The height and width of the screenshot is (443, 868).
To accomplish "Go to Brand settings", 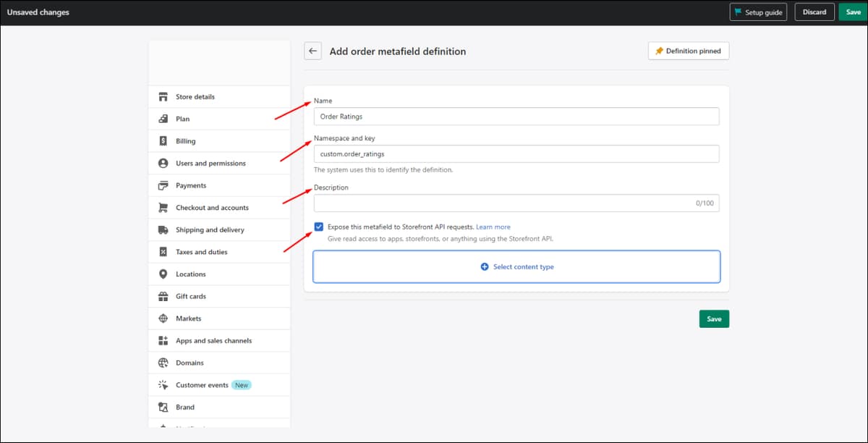I will pyautogui.click(x=219, y=408).
